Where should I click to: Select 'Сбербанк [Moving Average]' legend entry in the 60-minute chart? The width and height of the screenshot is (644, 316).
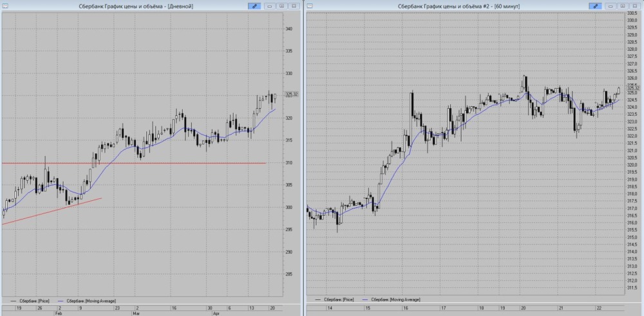point(391,299)
